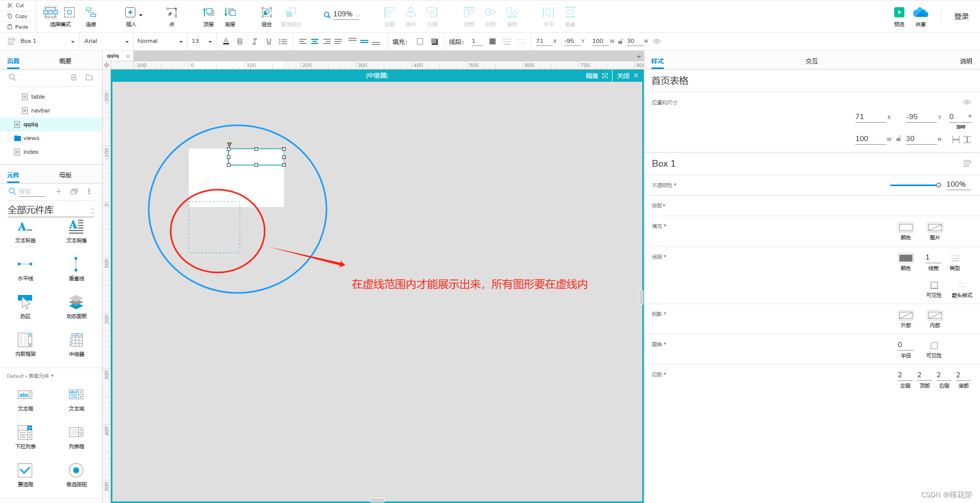The image size is (980, 503).
Task: Switch to the Interactions tab
Action: click(811, 61)
